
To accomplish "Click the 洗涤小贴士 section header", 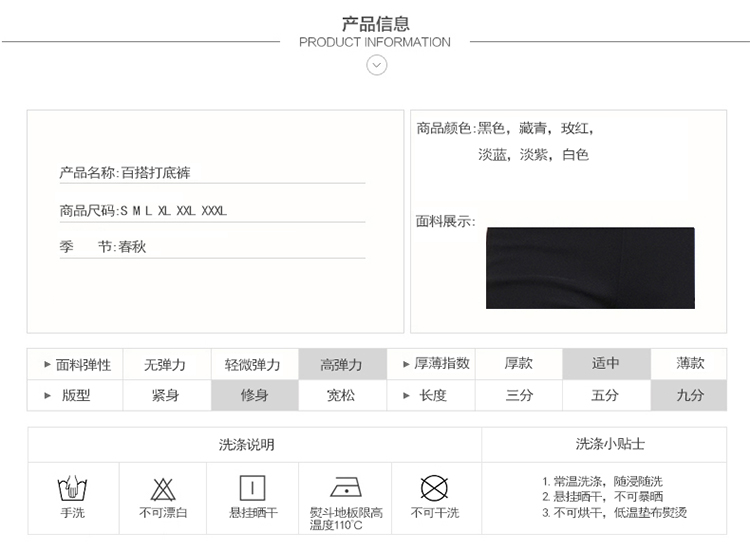I will (610, 444).
